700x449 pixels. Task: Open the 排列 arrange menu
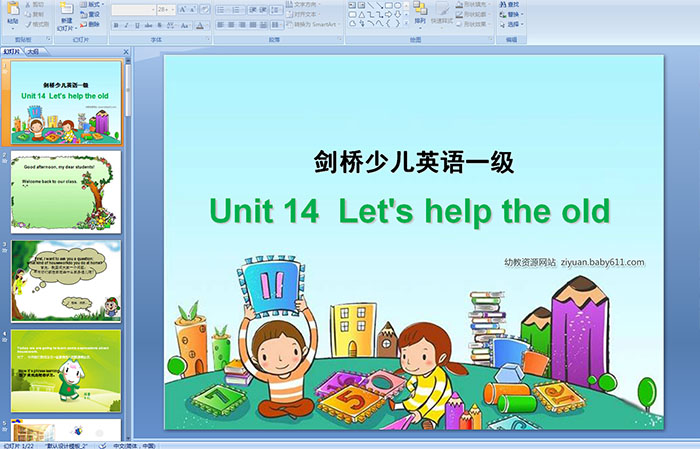click(420, 13)
